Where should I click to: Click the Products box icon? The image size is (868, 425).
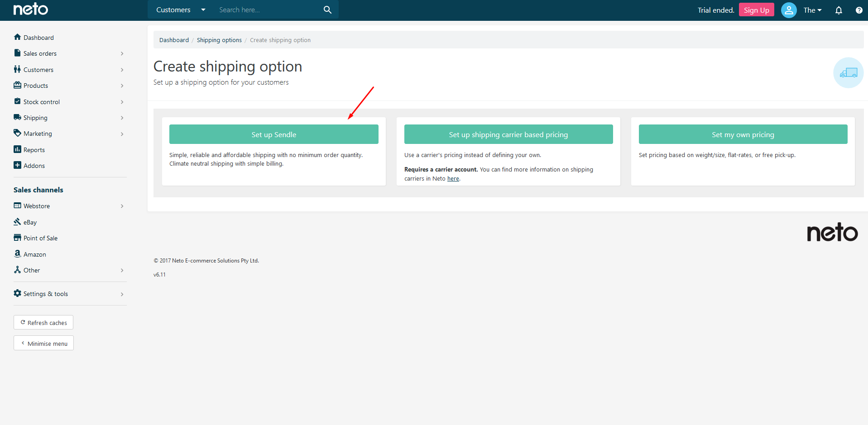coord(17,85)
